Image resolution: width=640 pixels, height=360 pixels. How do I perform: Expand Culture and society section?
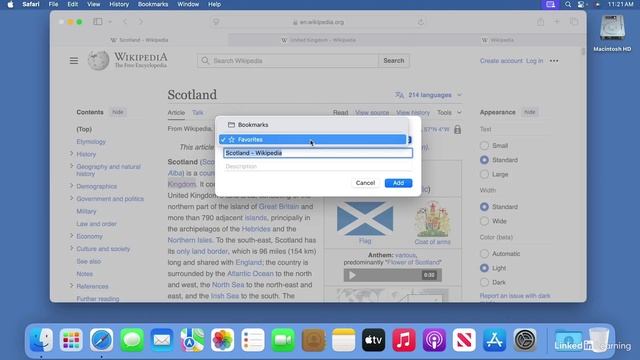pos(71,248)
